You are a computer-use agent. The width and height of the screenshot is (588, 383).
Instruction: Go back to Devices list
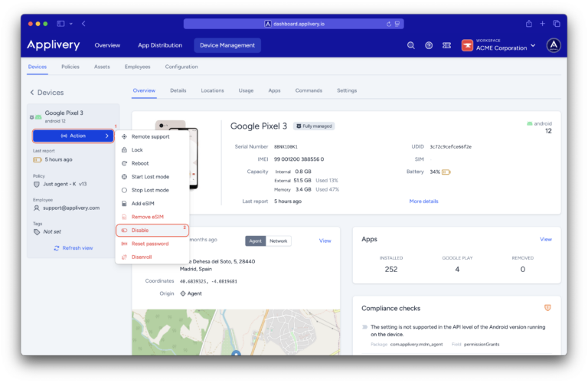point(47,92)
